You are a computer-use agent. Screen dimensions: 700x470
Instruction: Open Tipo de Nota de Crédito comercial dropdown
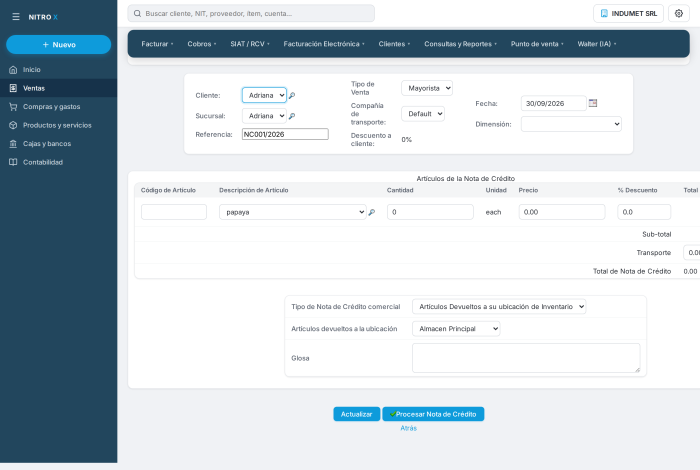pyautogui.click(x=499, y=307)
